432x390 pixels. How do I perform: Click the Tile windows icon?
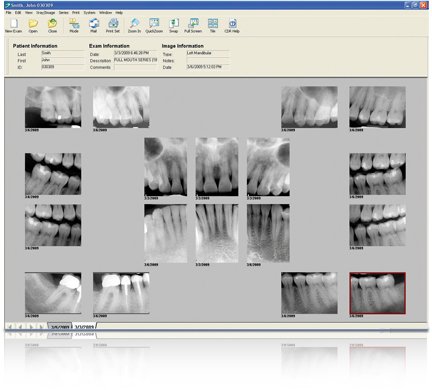(213, 25)
